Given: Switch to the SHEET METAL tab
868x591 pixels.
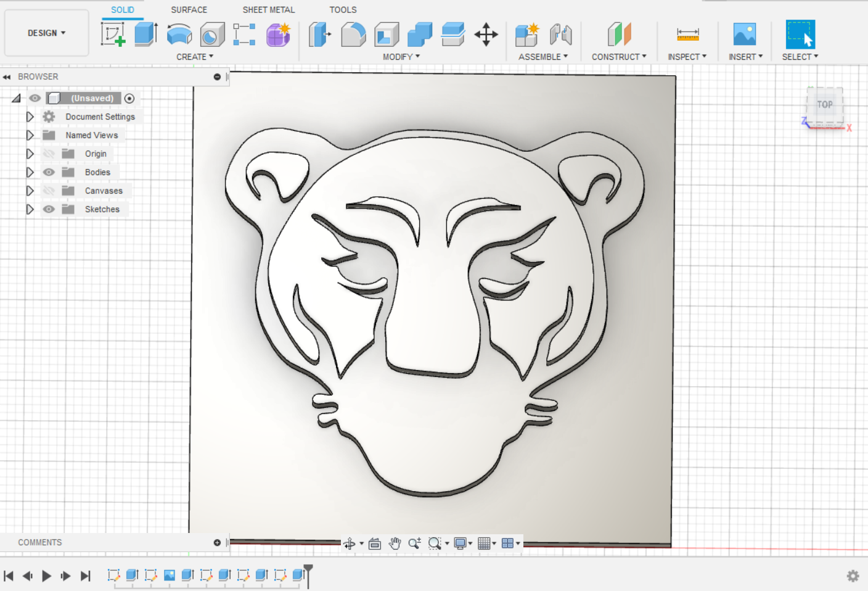Looking at the screenshot, I should coord(269,10).
